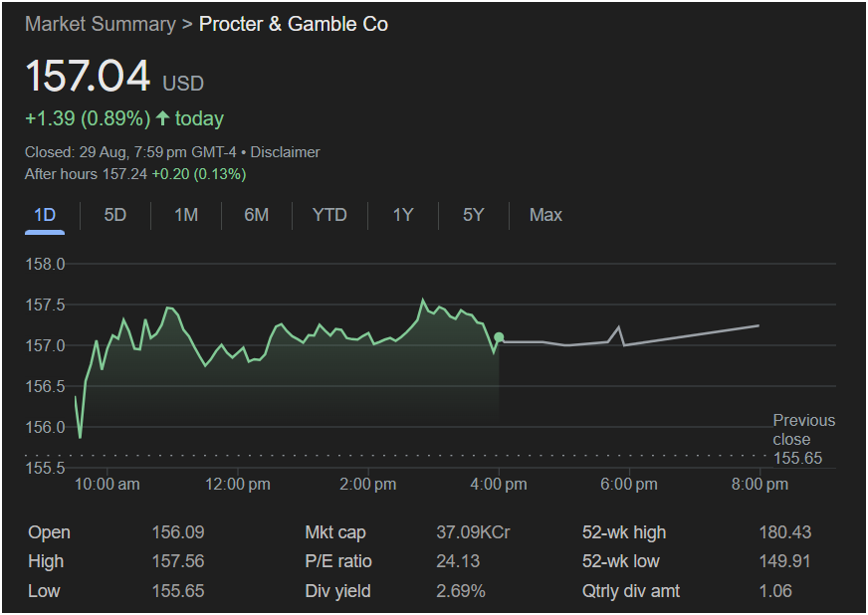Screen dimensions: 868x615
Task: Click the 8:00 pm axis label
Action: tap(759, 485)
